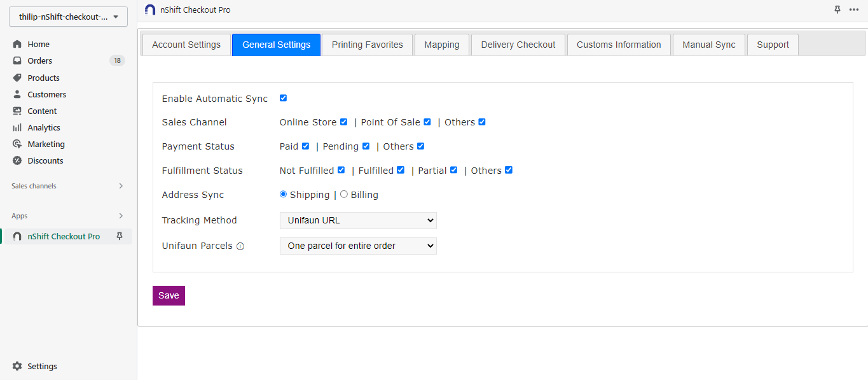
Task: Switch to the Mapping tab
Action: pos(442,45)
